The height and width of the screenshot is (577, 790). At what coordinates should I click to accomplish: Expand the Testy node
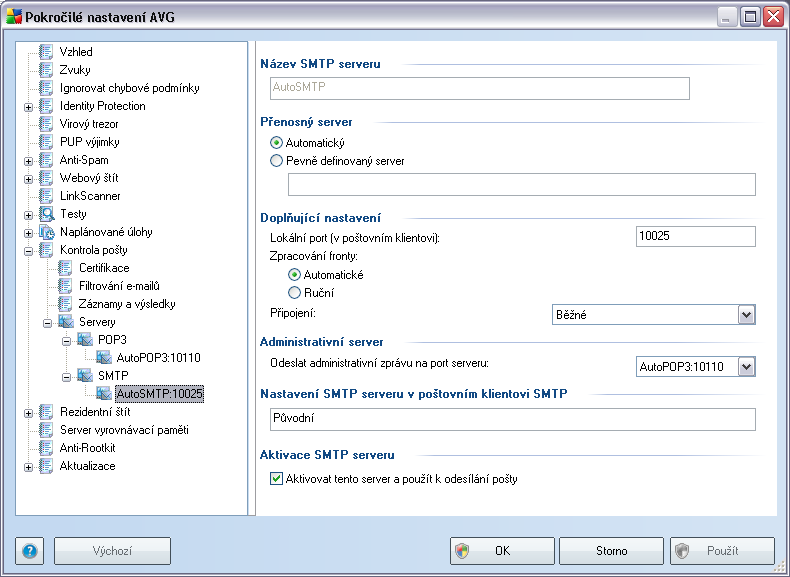[29, 215]
